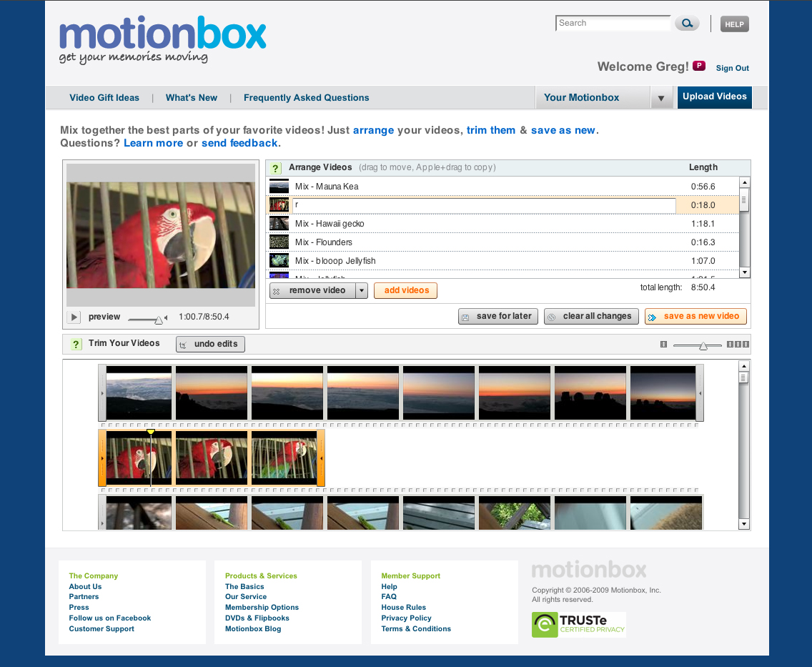Viewport: 812px width, 667px height.
Task: Click right trim handle of Mauna Kea strip
Action: click(x=700, y=393)
